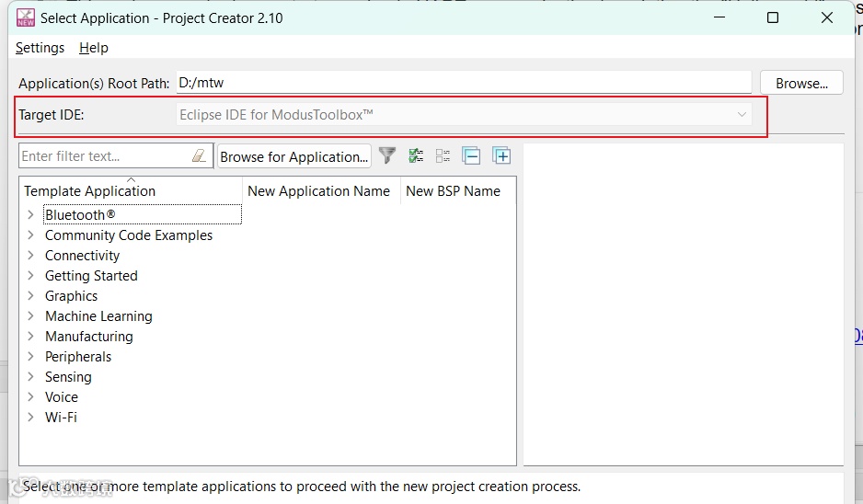Maximize the Project Creator window
The image size is (863, 504).
tap(773, 17)
